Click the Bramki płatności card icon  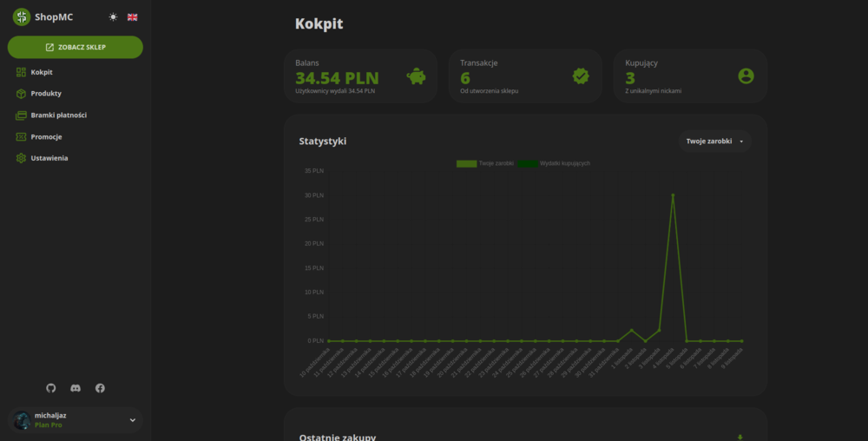pyautogui.click(x=21, y=115)
